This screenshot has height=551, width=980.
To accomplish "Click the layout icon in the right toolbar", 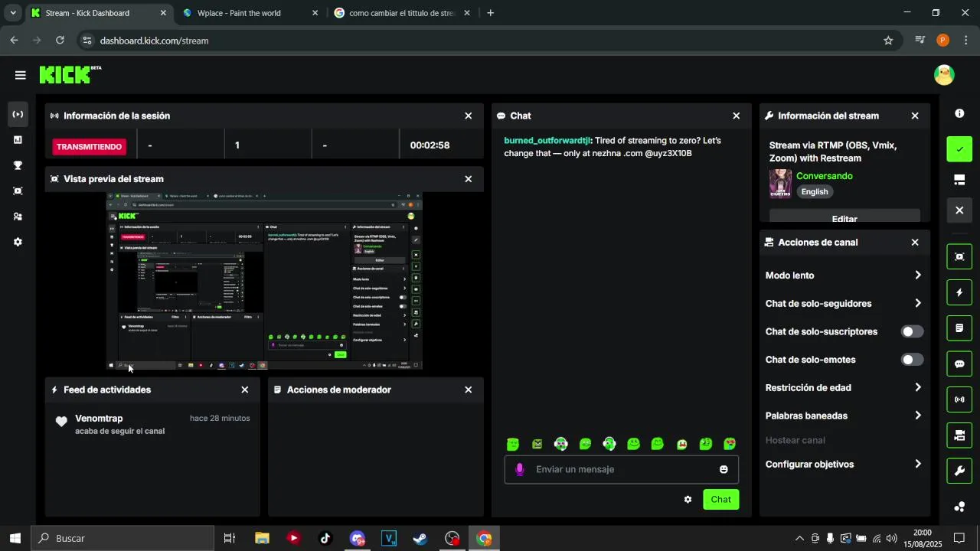I will 959,181.
